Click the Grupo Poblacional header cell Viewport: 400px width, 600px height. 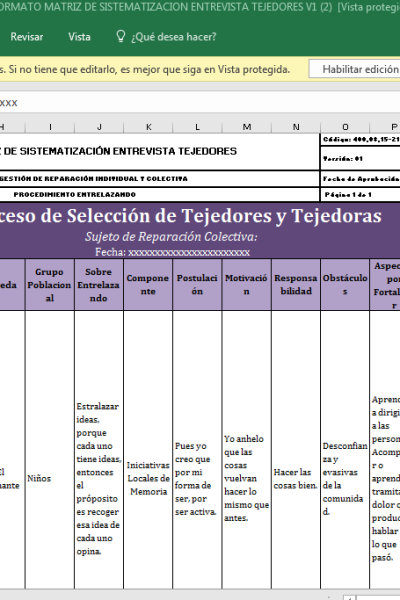point(50,285)
